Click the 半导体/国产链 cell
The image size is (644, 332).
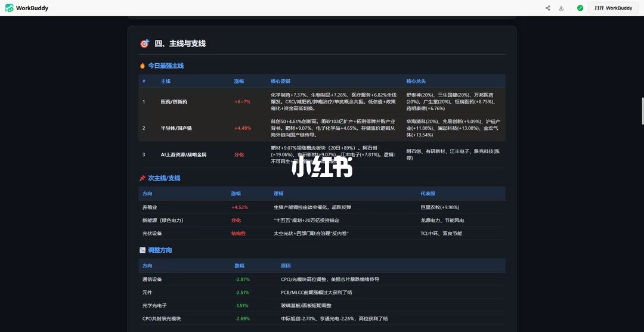coord(176,128)
